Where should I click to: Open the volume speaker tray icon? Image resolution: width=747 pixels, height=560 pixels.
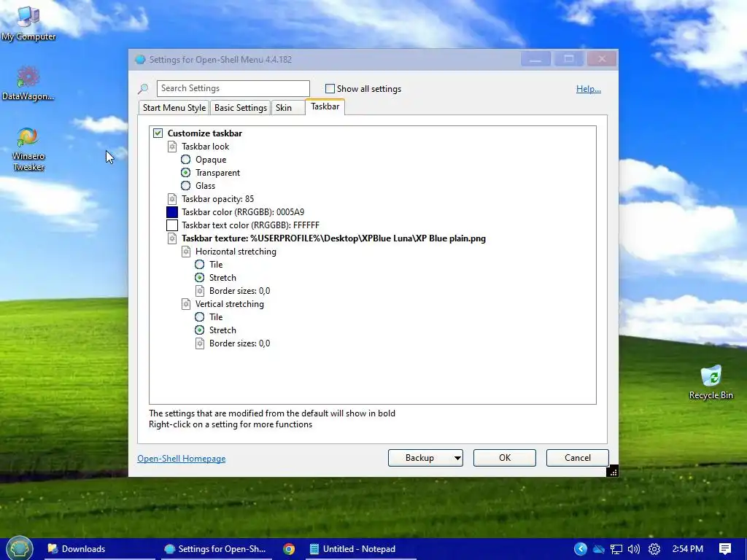click(634, 549)
